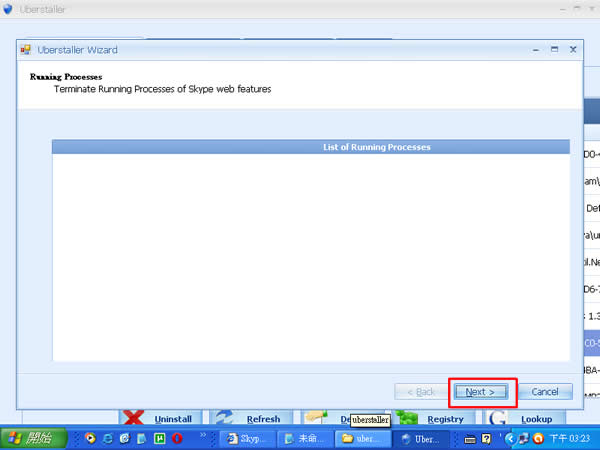Minimize the Uberstaller Wizard window
Viewport: 600px width, 450px height.
click(x=536, y=50)
